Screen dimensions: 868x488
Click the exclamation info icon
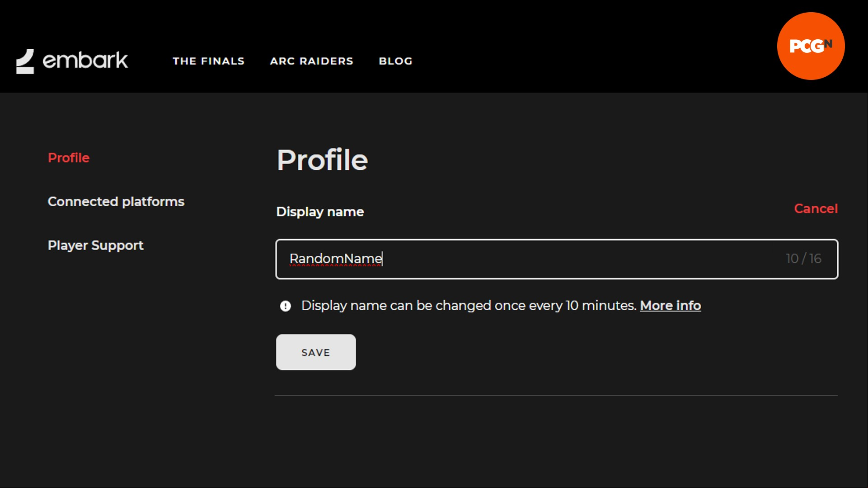click(286, 306)
